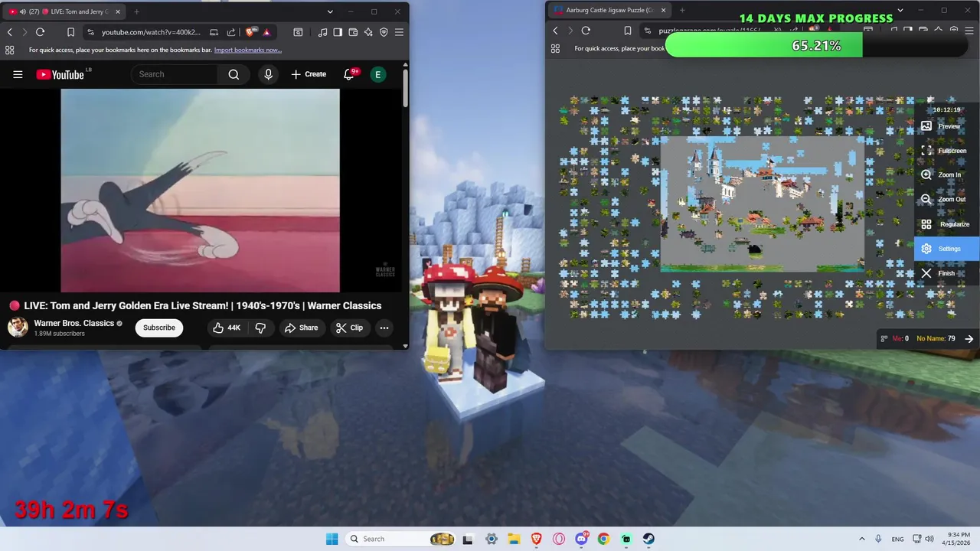Open Steam from the taskbar
The image size is (980, 551).
click(x=648, y=539)
